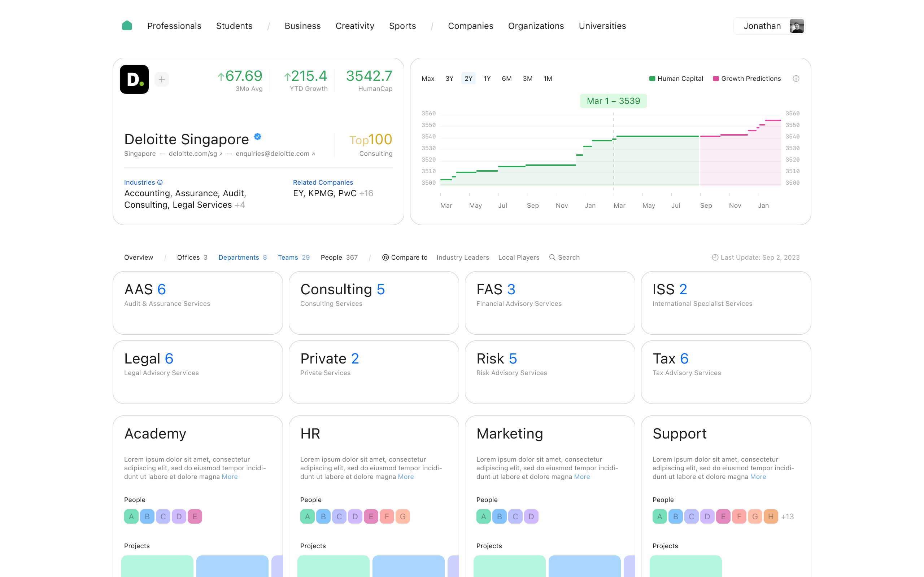Select the 1Y time range
Viewport: 924px width, 577px height.
tap(487, 79)
